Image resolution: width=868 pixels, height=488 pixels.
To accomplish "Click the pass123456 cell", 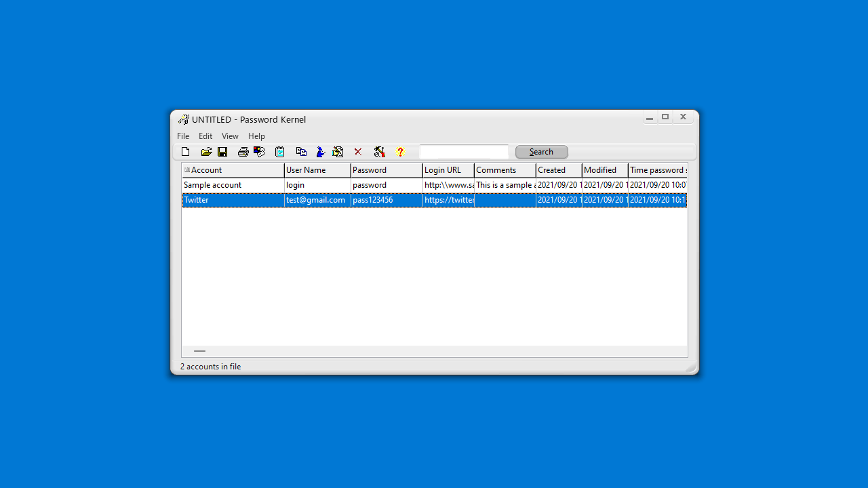I will click(x=387, y=200).
